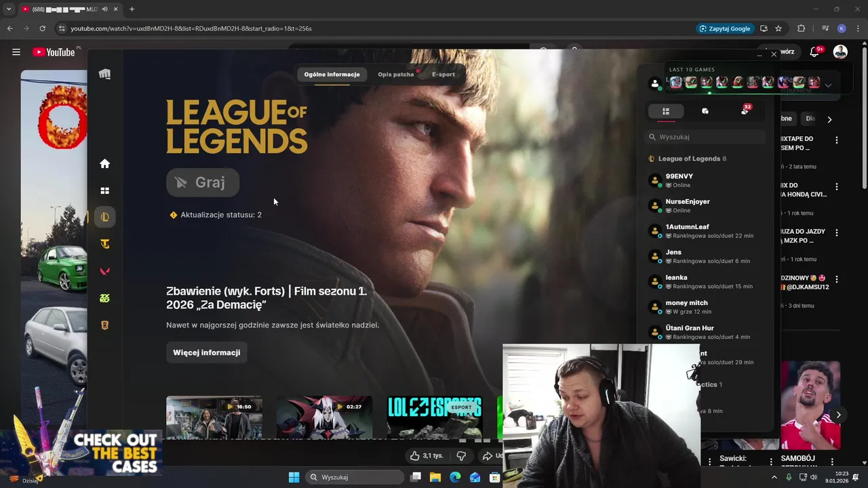This screenshot has width=868, height=488.
Task: Open the 02:27 champion video thumbnail
Action: pos(324,417)
